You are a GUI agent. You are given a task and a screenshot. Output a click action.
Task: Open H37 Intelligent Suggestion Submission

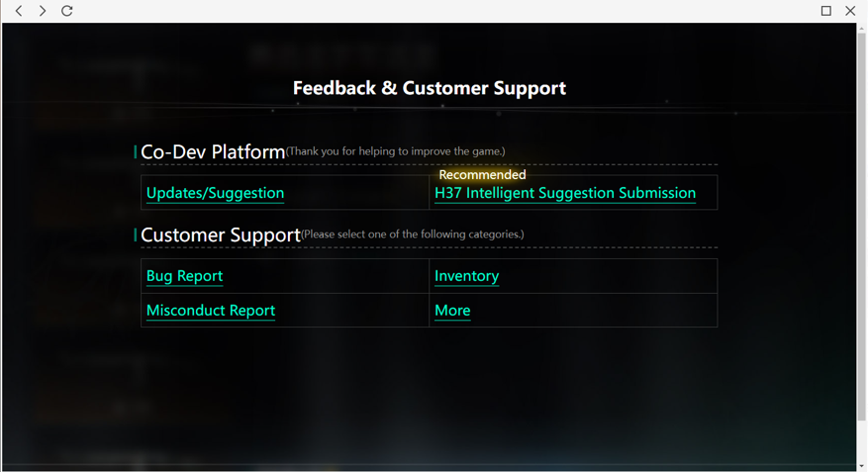(565, 193)
